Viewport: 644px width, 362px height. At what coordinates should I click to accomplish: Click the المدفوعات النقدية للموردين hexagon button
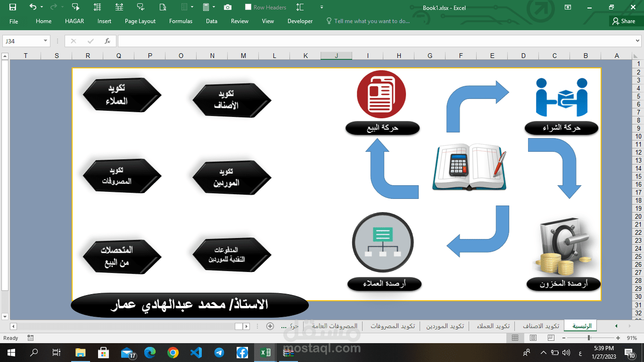232,255
